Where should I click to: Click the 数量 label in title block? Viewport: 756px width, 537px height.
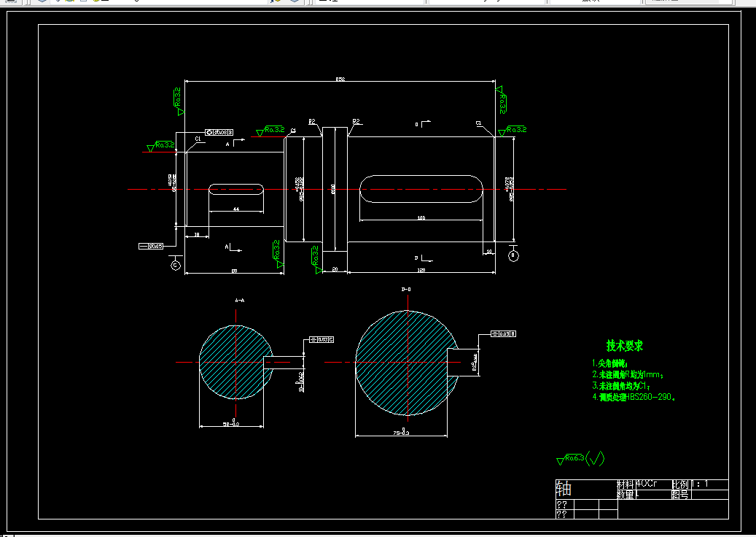[x=626, y=495]
